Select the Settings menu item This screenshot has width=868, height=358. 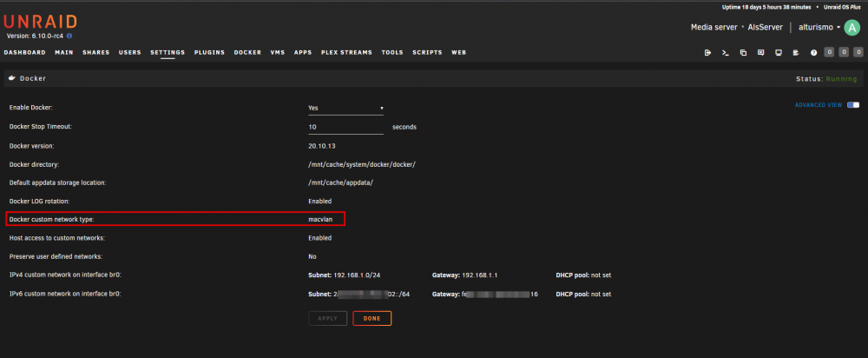click(x=168, y=53)
